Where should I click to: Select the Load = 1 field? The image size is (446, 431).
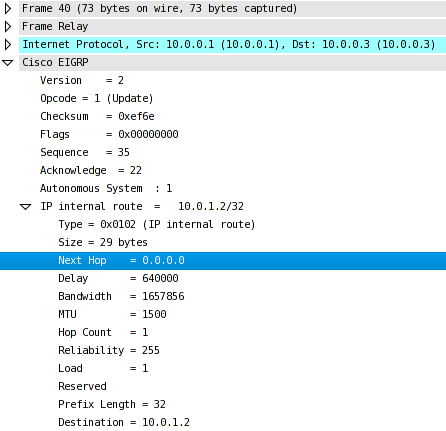pyautogui.click(x=103, y=368)
